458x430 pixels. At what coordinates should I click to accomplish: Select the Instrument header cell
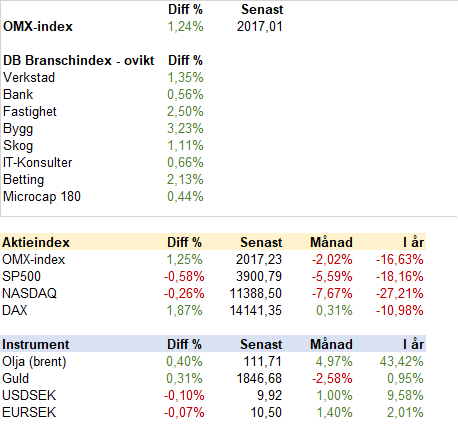36,344
